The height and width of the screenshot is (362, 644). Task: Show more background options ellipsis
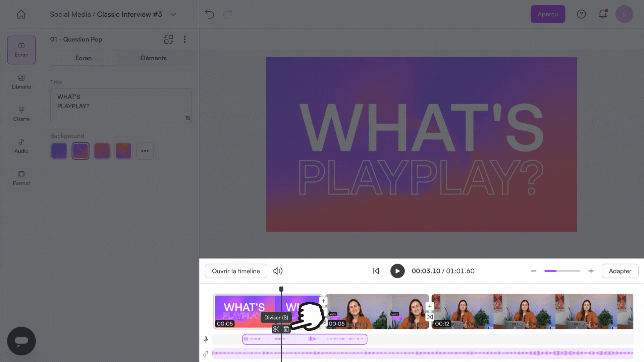tap(145, 151)
